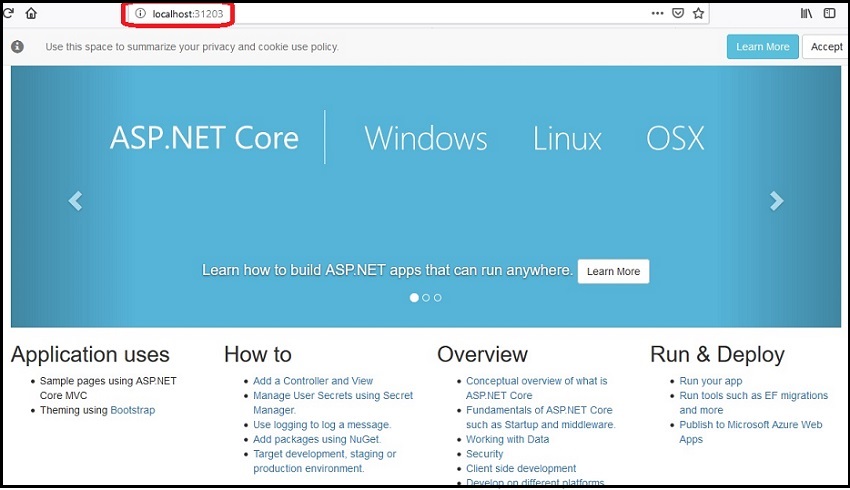Screen dimensions: 850x490
Task: Open Working with Data link
Action: pos(507,440)
